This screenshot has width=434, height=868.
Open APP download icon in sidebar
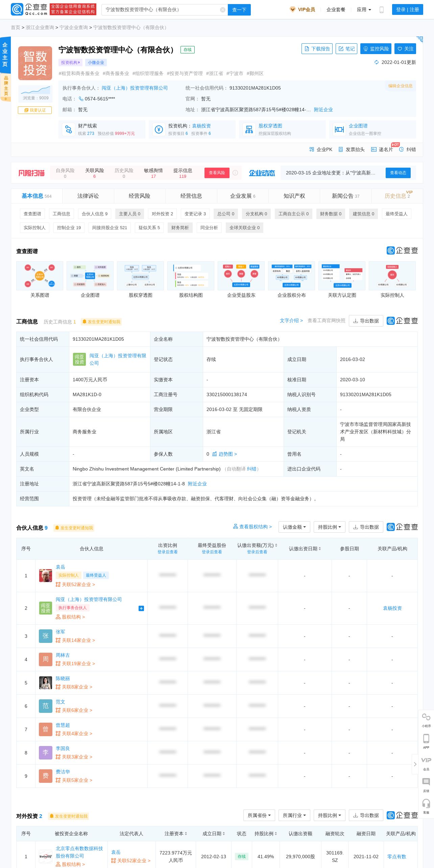pos(426,741)
